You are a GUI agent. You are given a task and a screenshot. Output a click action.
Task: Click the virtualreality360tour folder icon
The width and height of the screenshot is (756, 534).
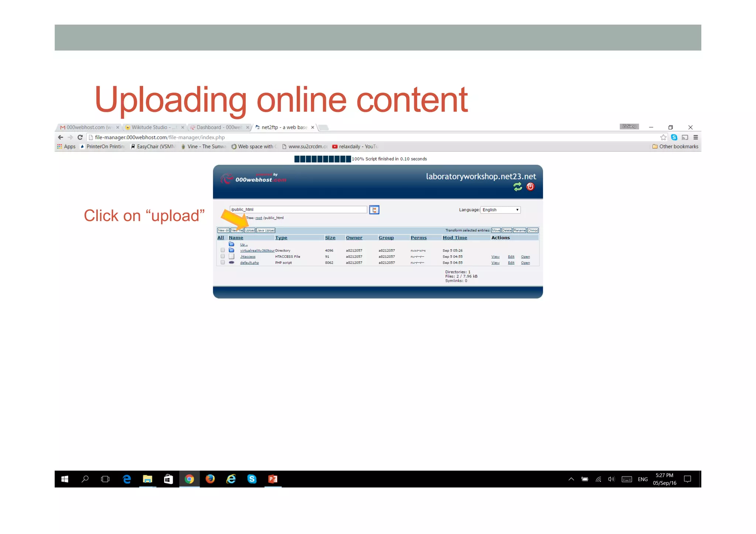point(231,250)
